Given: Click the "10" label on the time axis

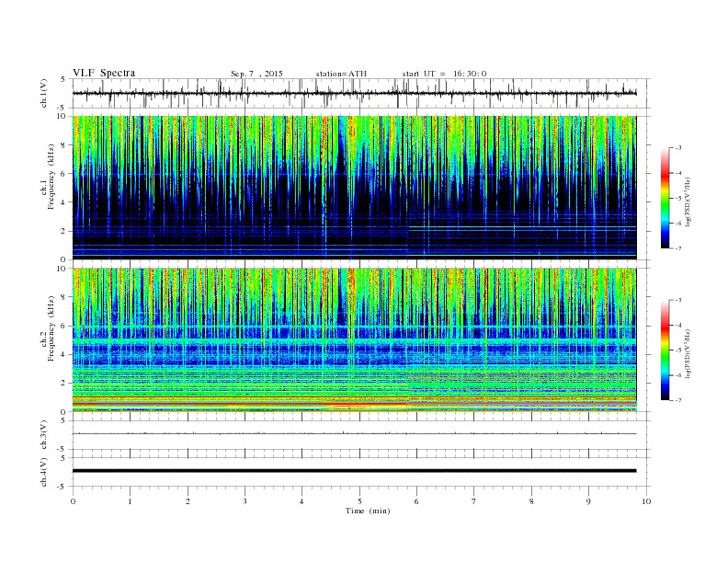Looking at the screenshot, I should tap(646, 501).
